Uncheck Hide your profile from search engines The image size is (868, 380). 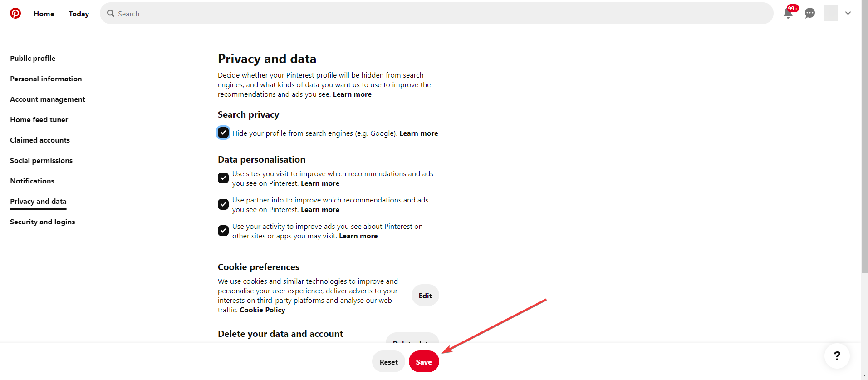pyautogui.click(x=223, y=133)
